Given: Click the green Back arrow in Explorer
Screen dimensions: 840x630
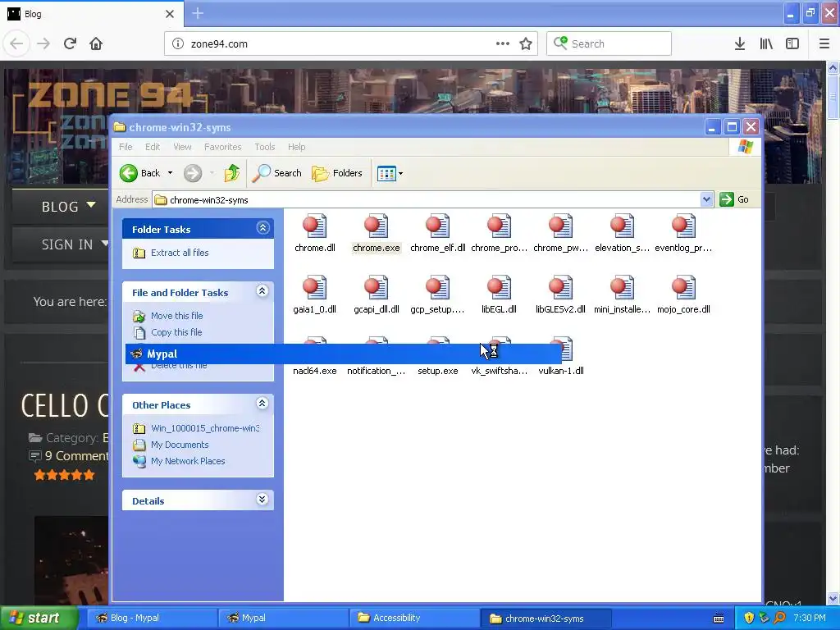Looking at the screenshot, I should [129, 173].
